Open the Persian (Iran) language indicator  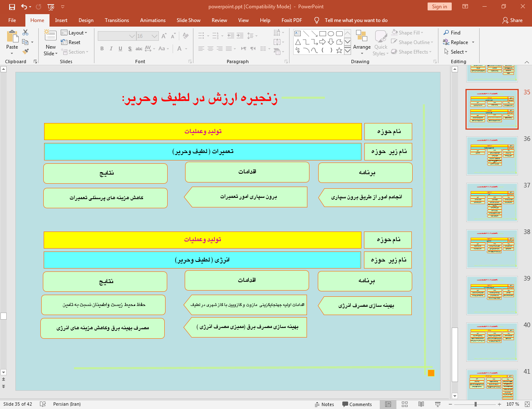tap(67, 404)
